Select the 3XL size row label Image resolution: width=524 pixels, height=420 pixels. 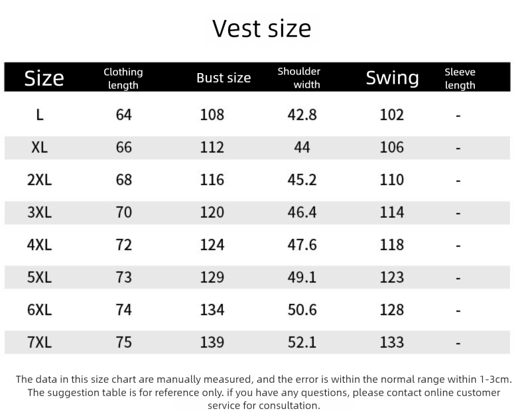[40, 212]
